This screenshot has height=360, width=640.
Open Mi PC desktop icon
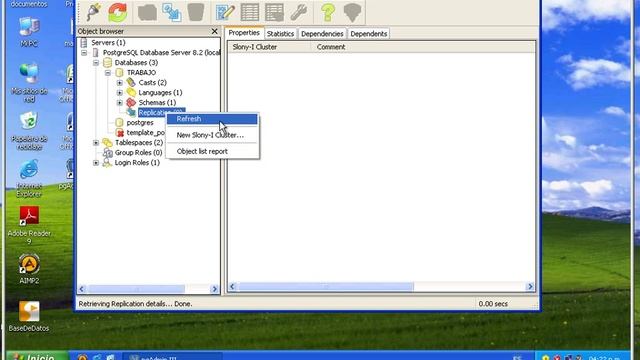[29, 32]
